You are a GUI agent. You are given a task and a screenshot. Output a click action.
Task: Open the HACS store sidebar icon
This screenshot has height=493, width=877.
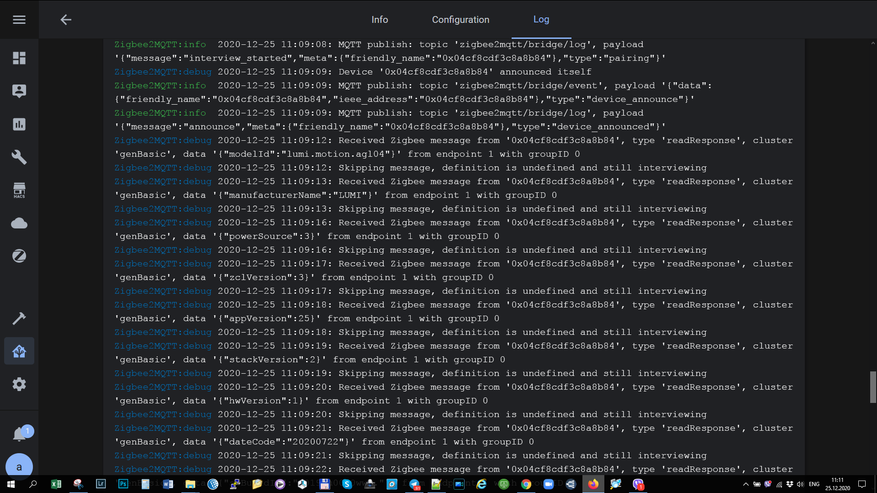pyautogui.click(x=19, y=190)
